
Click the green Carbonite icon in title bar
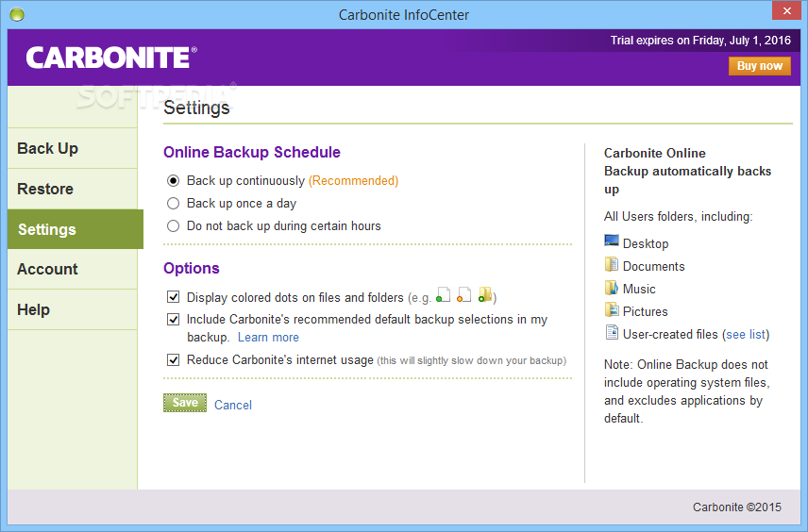16,15
